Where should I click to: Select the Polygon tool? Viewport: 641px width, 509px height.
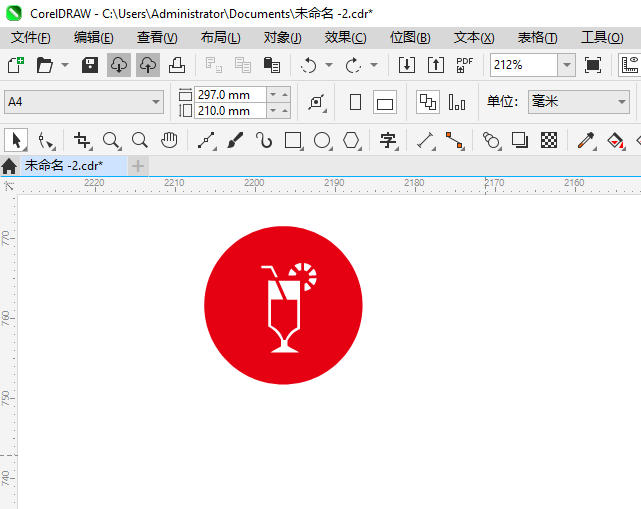[x=352, y=141]
